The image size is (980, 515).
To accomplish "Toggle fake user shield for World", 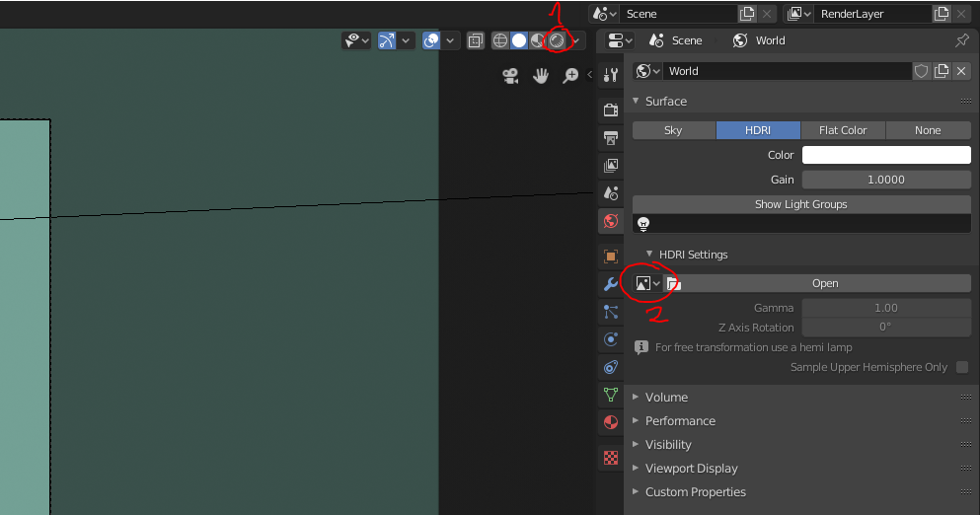I will point(921,71).
